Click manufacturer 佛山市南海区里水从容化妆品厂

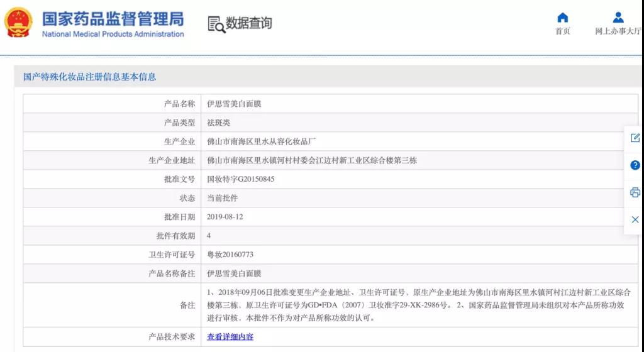261,141
